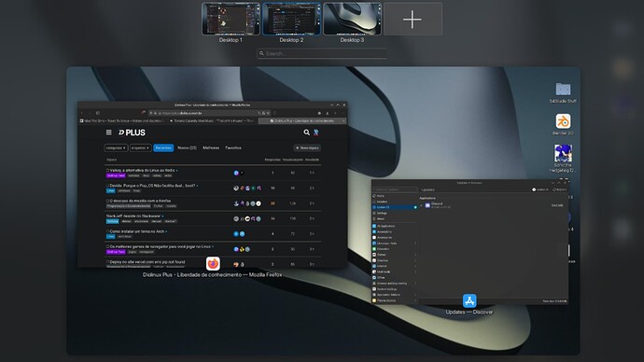The width and height of the screenshot is (644, 362).
Task: Open the user avatar in forum header
Action: [x=316, y=132]
